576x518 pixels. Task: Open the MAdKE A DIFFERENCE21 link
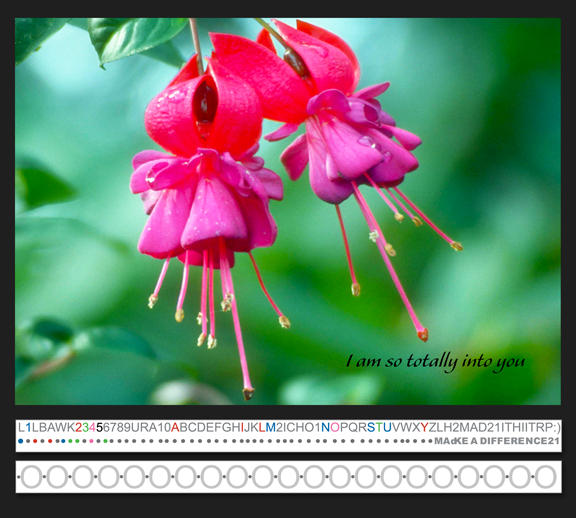pos(497,441)
